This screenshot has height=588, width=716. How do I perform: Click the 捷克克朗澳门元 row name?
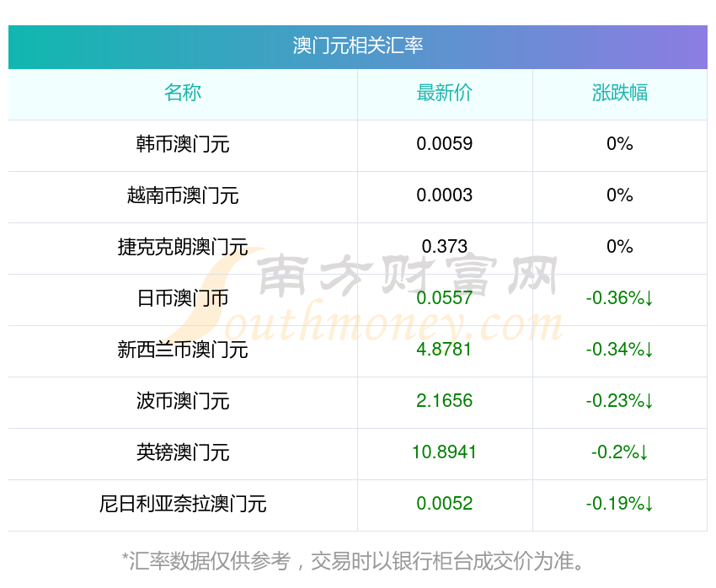click(x=183, y=247)
